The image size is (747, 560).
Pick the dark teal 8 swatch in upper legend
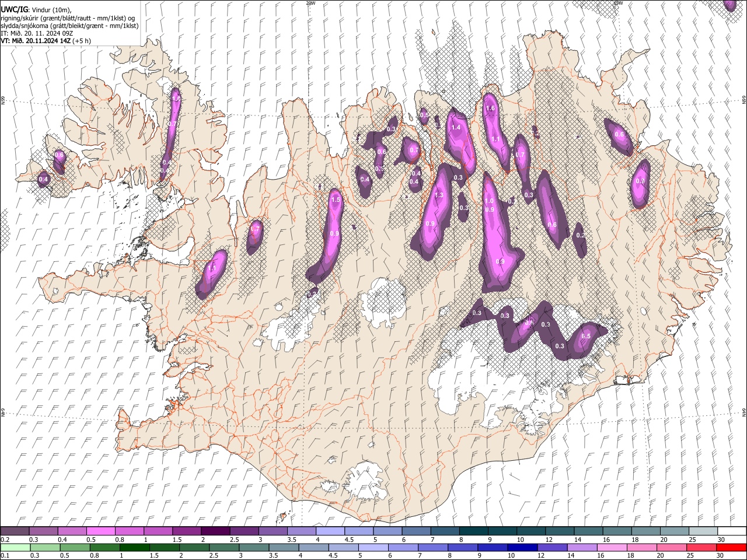click(474, 531)
